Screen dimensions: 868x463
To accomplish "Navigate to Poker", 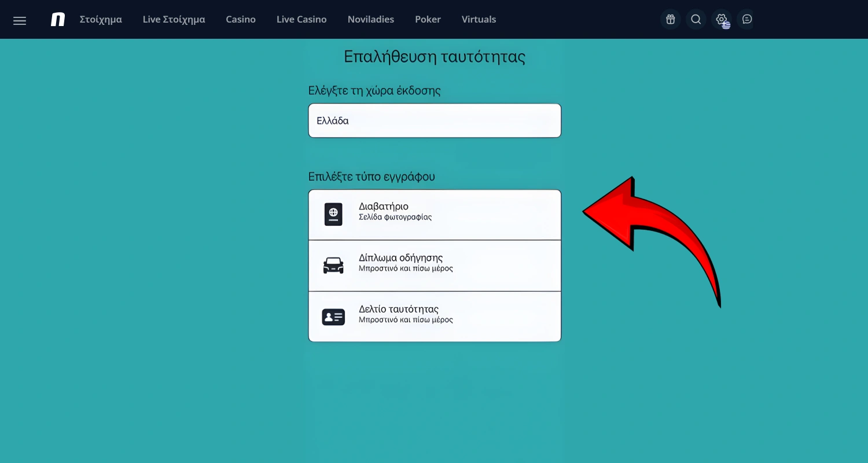I will tap(428, 20).
